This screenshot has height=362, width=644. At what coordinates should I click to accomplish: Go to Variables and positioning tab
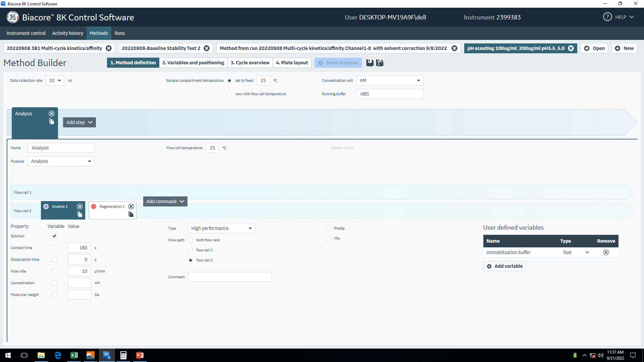[193, 63]
